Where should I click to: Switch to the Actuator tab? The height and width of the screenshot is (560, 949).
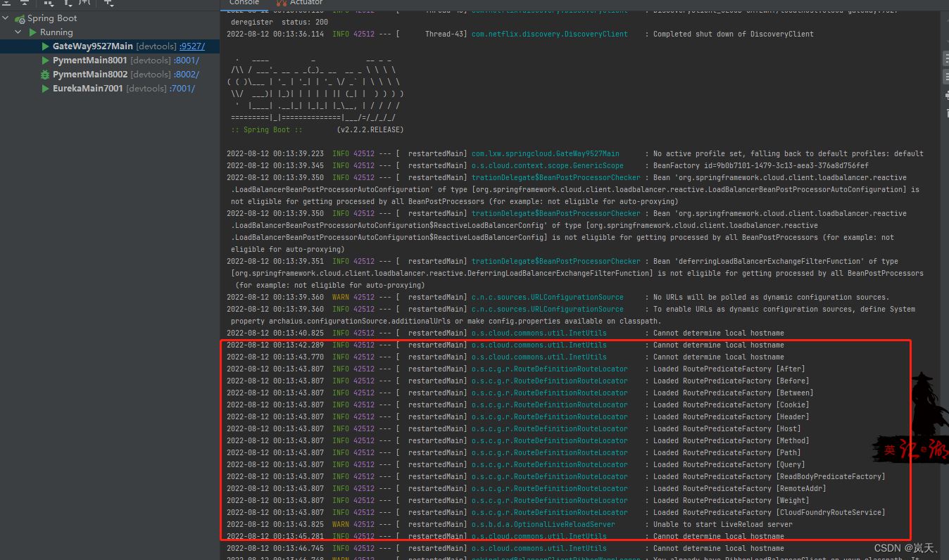point(306,3)
